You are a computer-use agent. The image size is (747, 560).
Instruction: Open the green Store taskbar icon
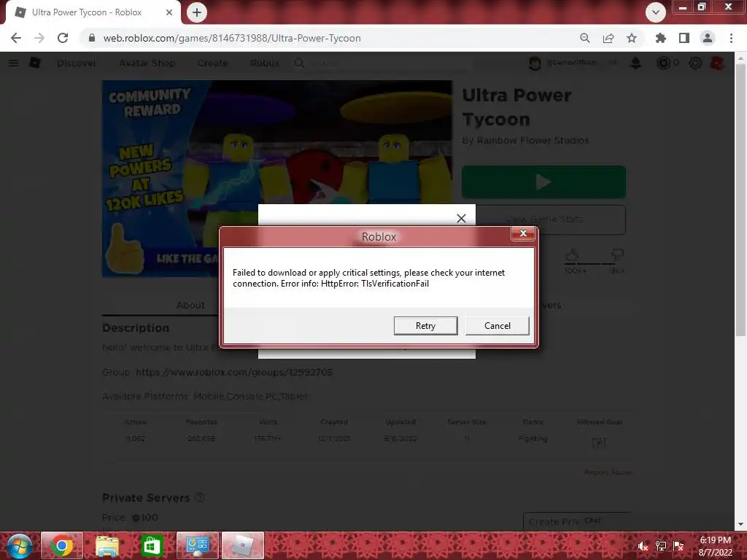pyautogui.click(x=152, y=545)
